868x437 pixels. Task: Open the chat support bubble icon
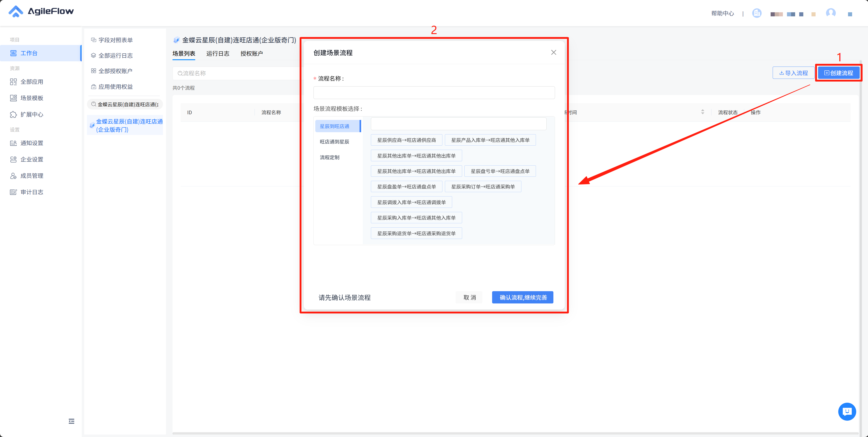[847, 412]
